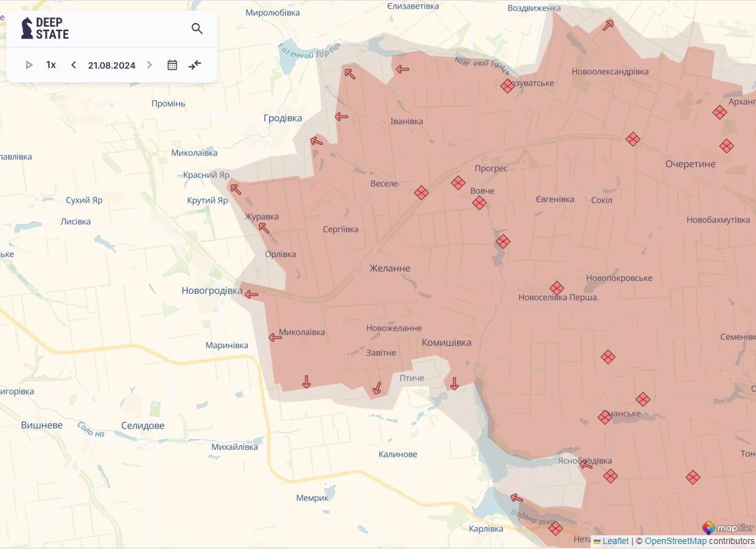Change the 1x playback speed

tap(51, 65)
